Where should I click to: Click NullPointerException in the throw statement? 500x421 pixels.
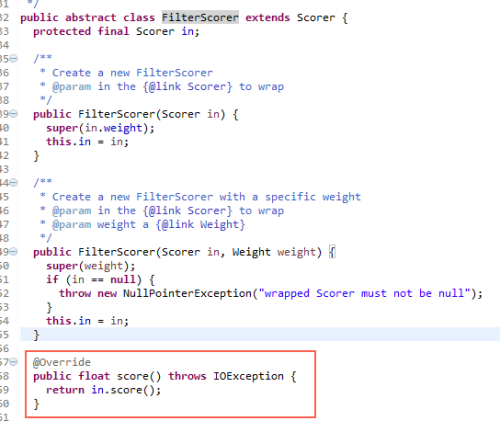187,293
